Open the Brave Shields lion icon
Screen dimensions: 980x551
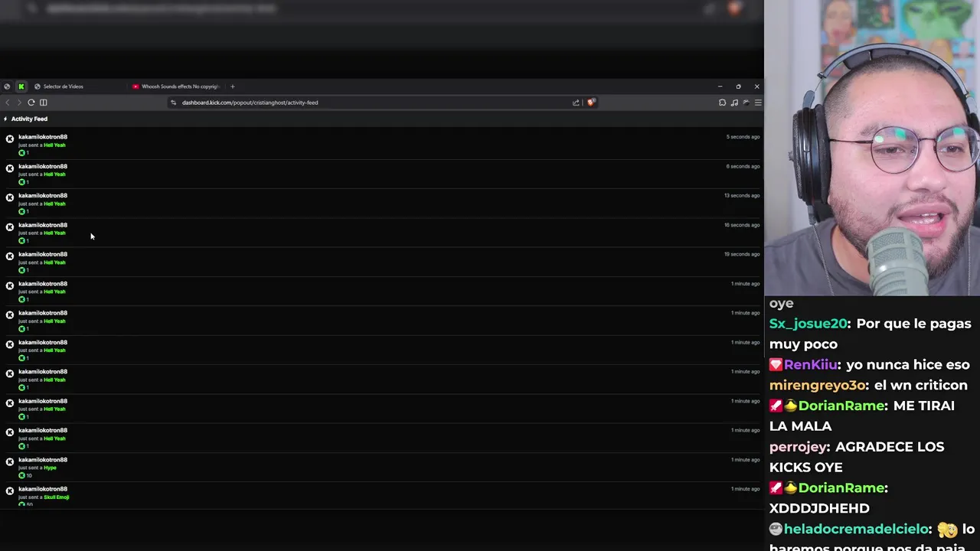591,103
